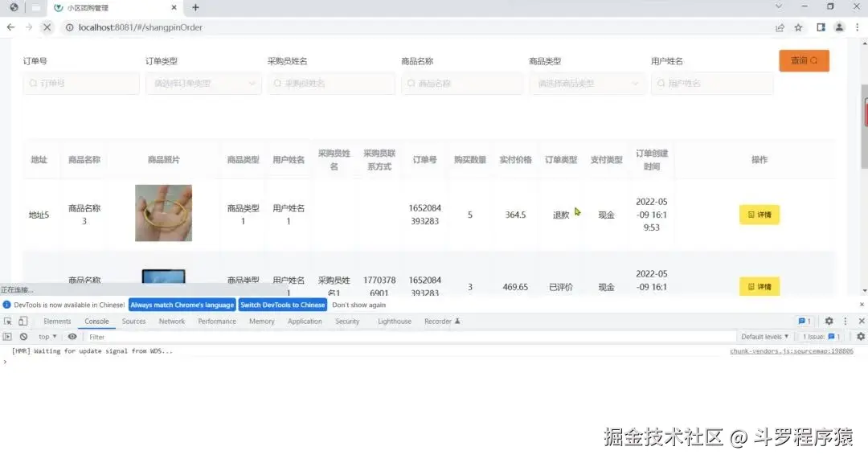868x463 pixels.
Task: Open a new browser tab
Action: click(x=195, y=8)
